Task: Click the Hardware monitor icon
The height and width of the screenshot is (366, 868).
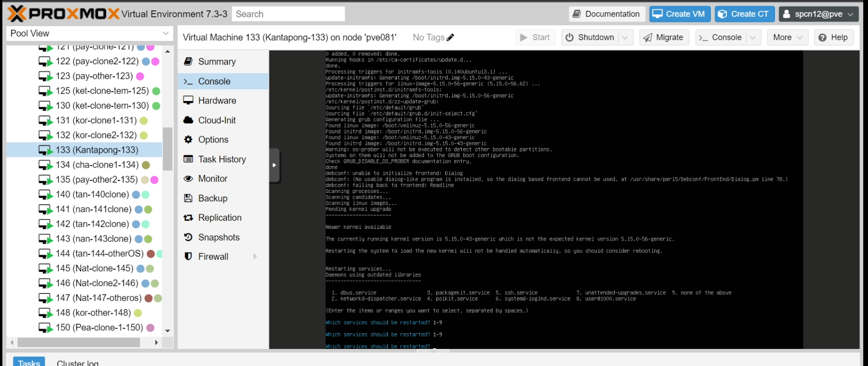Action: click(x=189, y=100)
